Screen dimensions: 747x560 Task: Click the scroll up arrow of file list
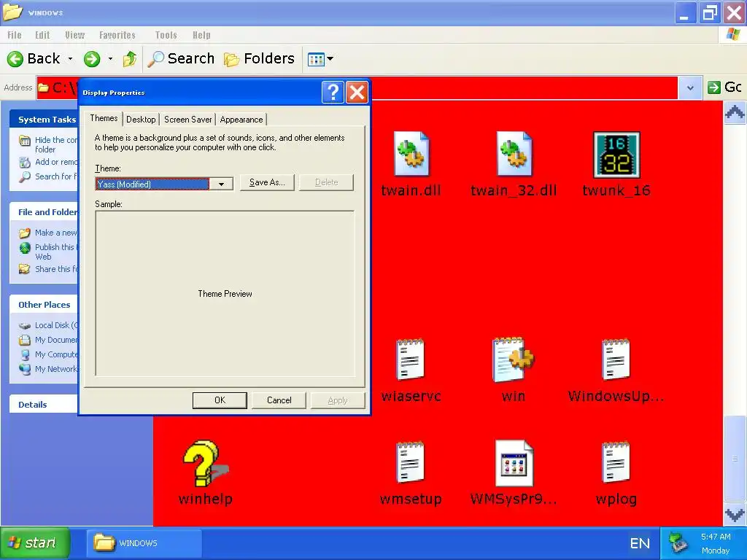click(735, 113)
